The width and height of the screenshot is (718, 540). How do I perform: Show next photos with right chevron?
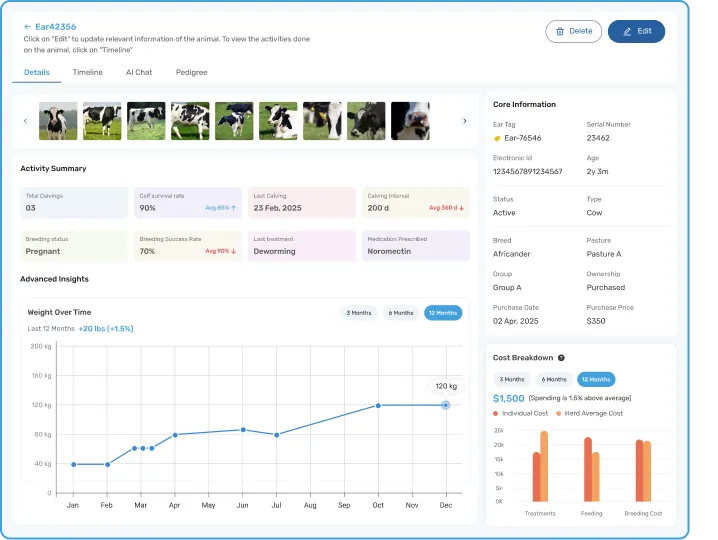[x=465, y=121]
